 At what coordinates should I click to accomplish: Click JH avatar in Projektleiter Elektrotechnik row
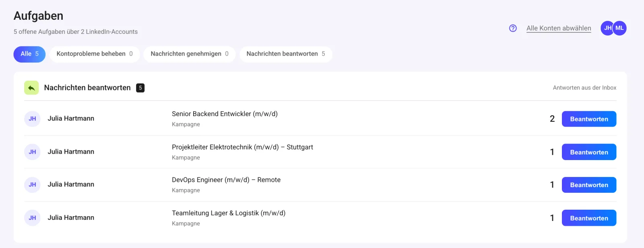click(32, 152)
